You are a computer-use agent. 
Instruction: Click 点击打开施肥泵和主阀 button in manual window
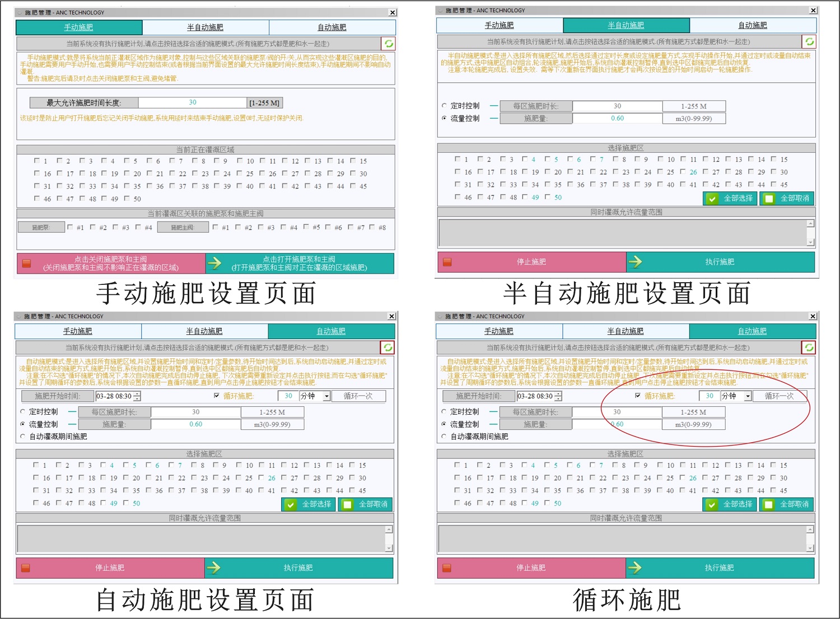click(300, 263)
